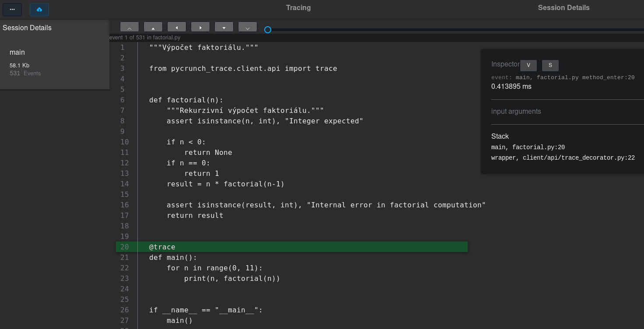Screen dimensions: 644x329
Task: Click the cloud upload icon button
Action: point(39,9)
